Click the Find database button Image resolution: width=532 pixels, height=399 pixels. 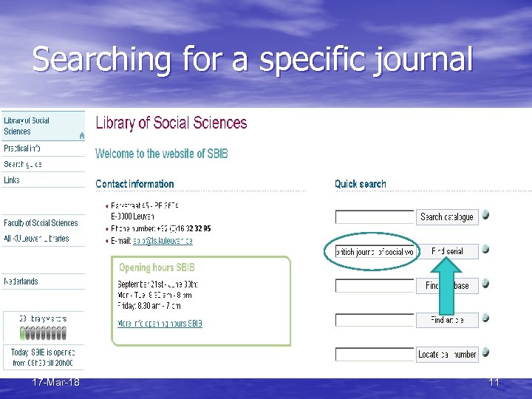click(x=447, y=286)
